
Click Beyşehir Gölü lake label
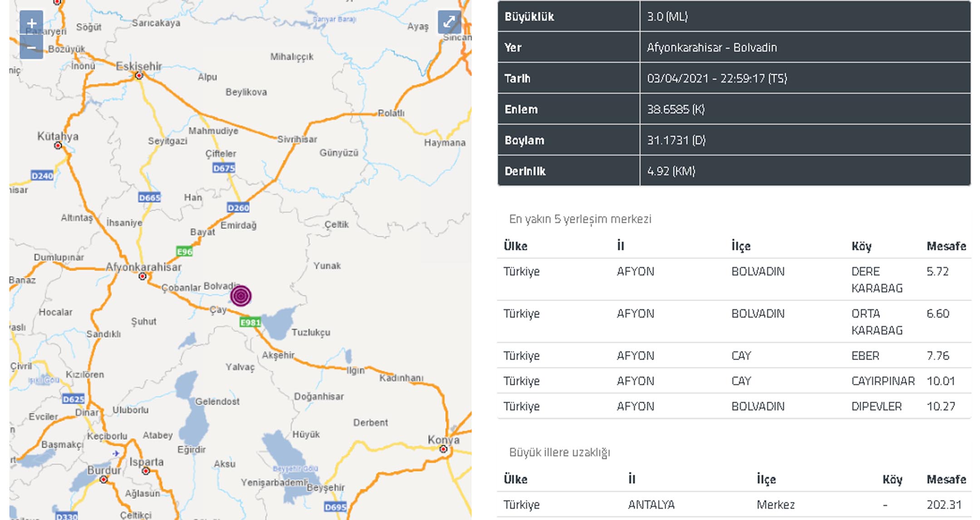pos(295,468)
